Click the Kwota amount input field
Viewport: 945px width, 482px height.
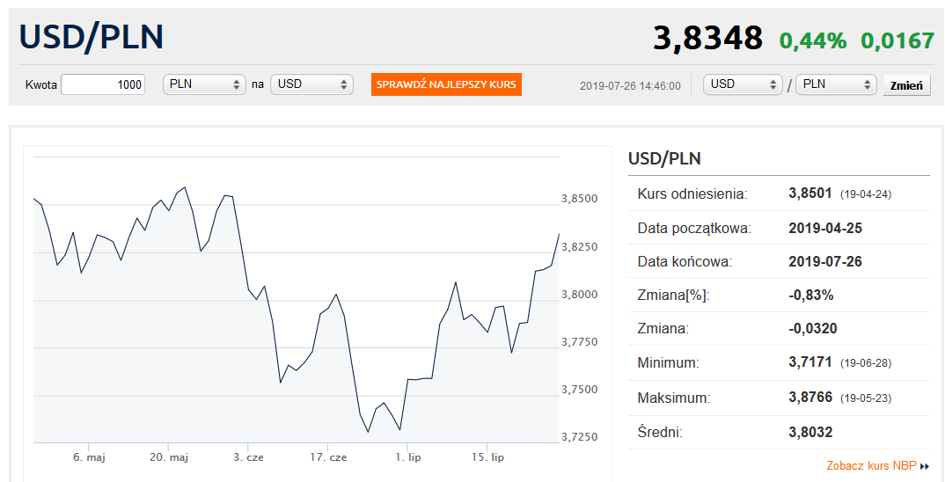pos(103,85)
